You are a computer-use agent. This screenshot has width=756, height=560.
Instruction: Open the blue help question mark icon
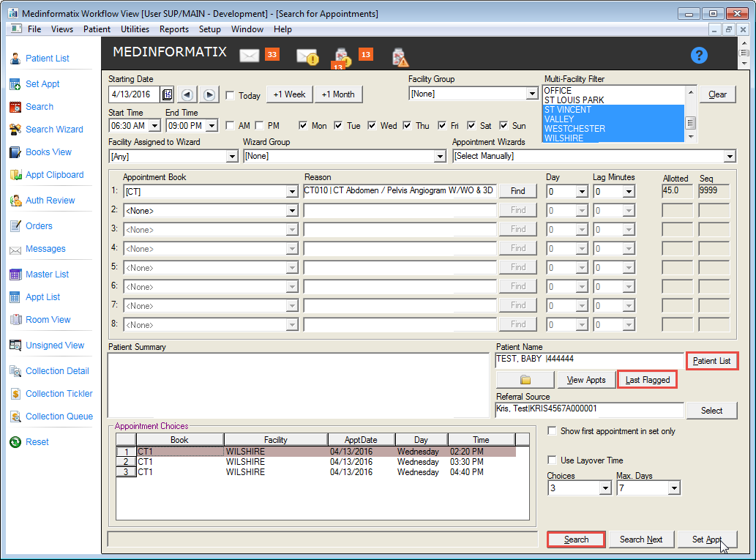click(x=699, y=55)
